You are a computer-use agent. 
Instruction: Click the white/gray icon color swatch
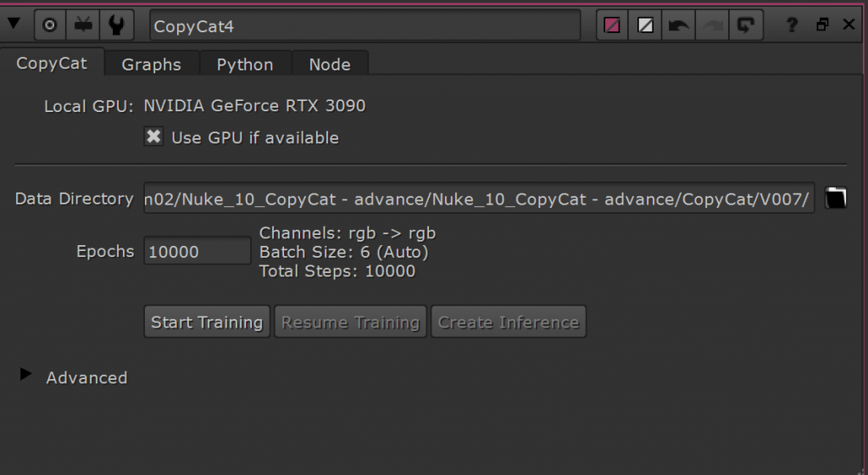(645, 25)
